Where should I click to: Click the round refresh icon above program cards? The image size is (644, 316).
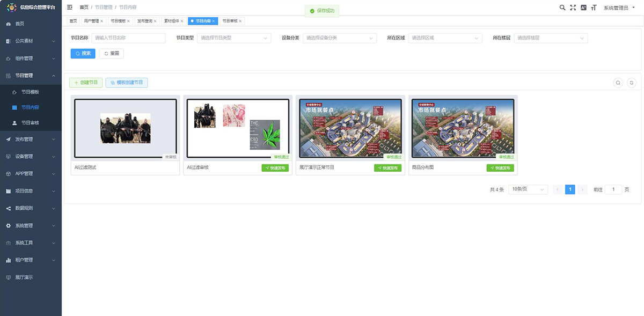click(632, 83)
